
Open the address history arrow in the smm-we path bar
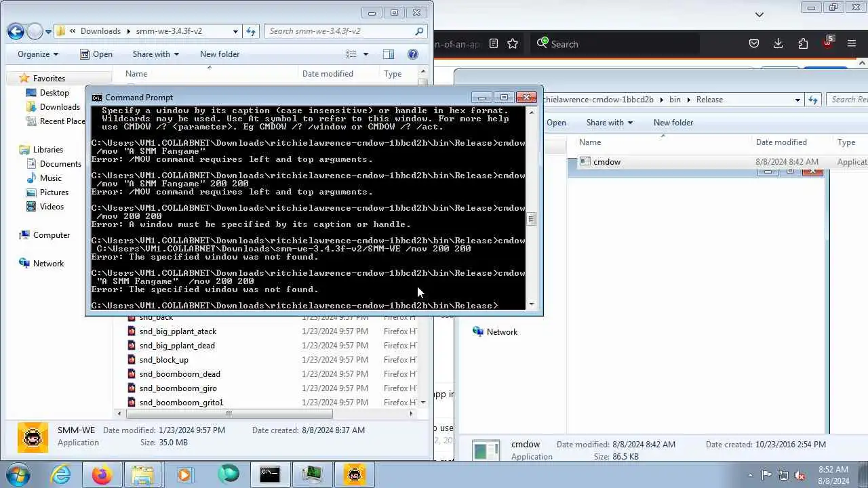[235, 31]
